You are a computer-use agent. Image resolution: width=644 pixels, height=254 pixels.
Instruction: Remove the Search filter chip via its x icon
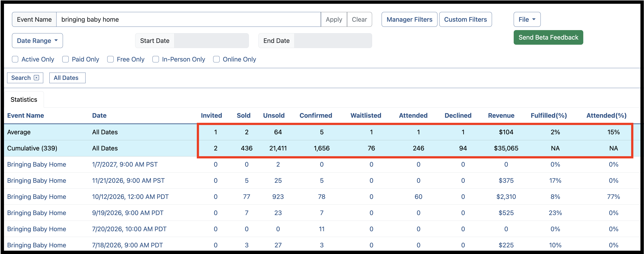click(37, 78)
